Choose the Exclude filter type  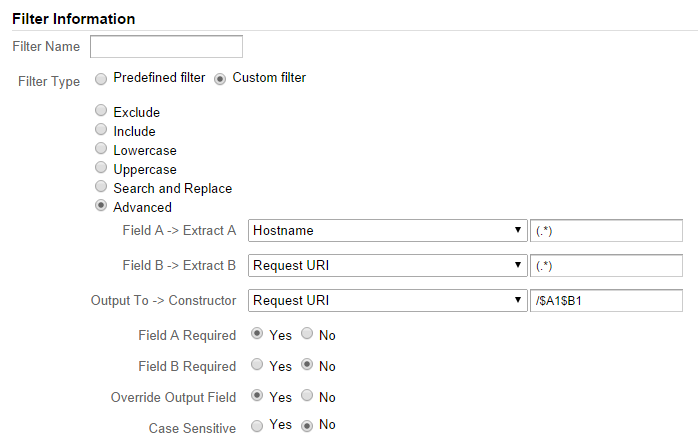pyautogui.click(x=100, y=112)
